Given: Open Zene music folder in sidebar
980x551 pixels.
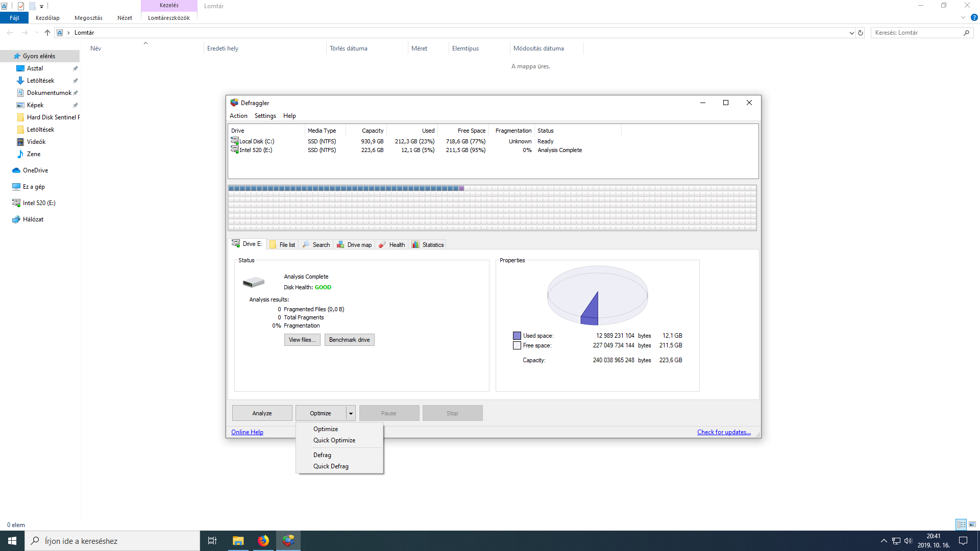Looking at the screenshot, I should tap(34, 154).
